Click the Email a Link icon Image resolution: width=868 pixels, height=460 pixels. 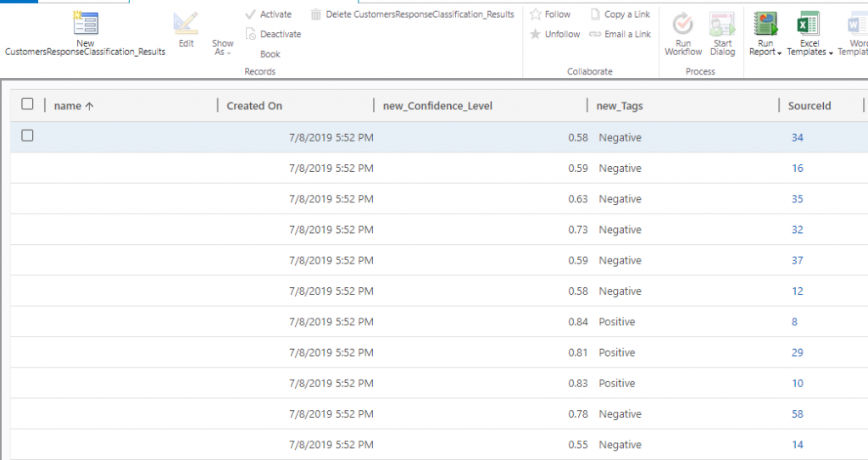pos(595,34)
